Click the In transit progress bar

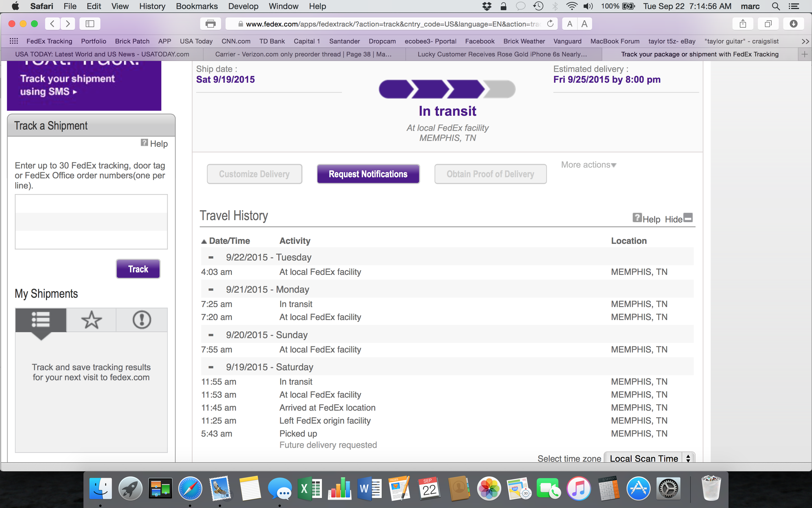click(447, 89)
